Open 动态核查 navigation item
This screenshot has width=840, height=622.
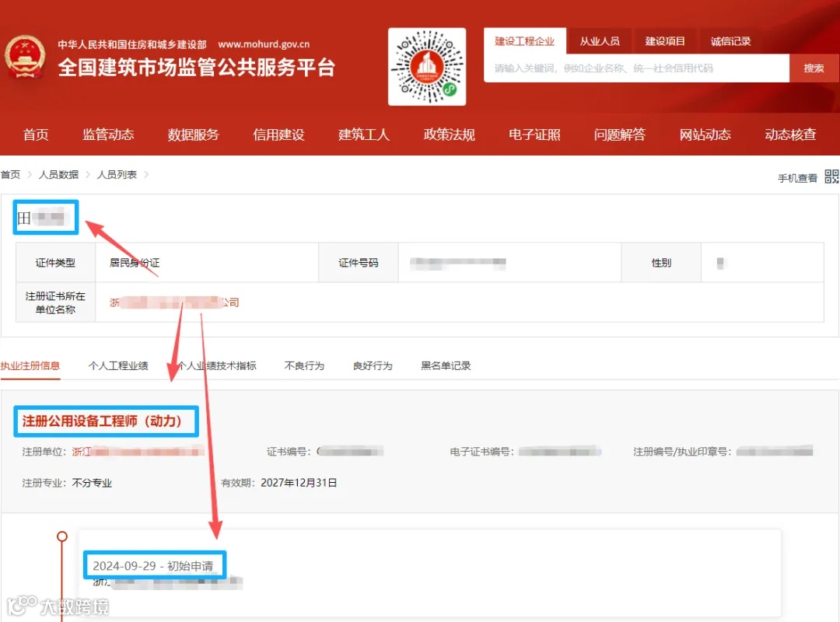(x=790, y=135)
